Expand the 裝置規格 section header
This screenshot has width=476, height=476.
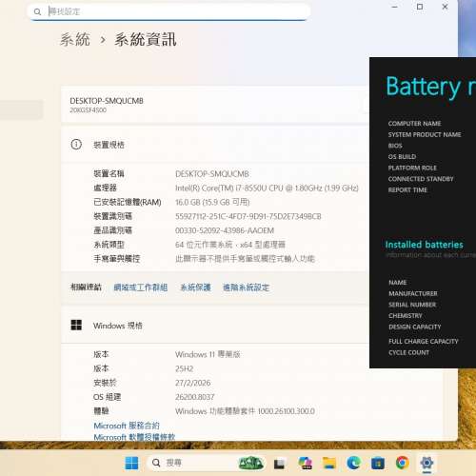pyautogui.click(x=215, y=145)
